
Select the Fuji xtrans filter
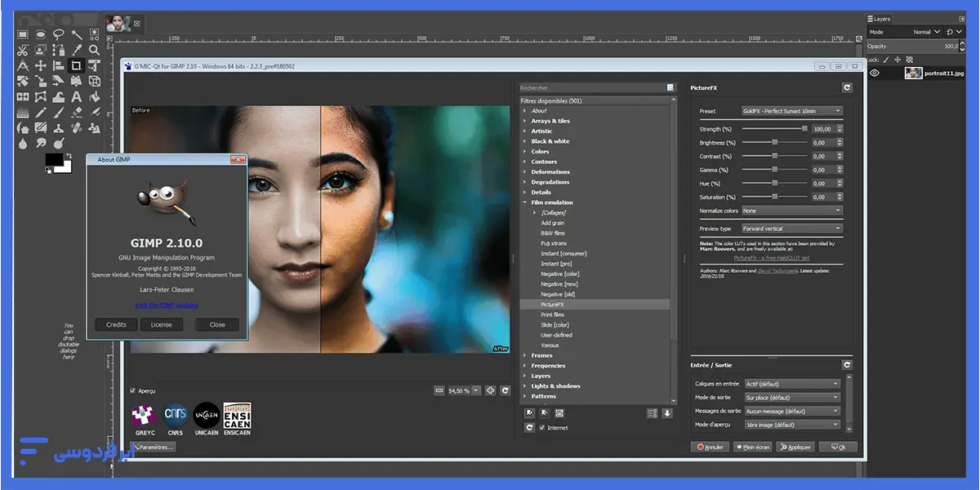click(554, 243)
